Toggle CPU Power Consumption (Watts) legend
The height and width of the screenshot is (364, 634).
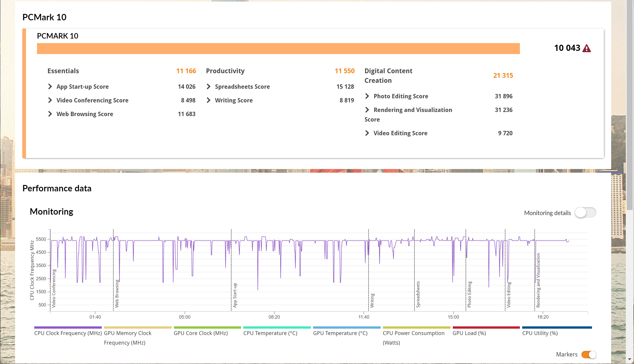coord(417,336)
